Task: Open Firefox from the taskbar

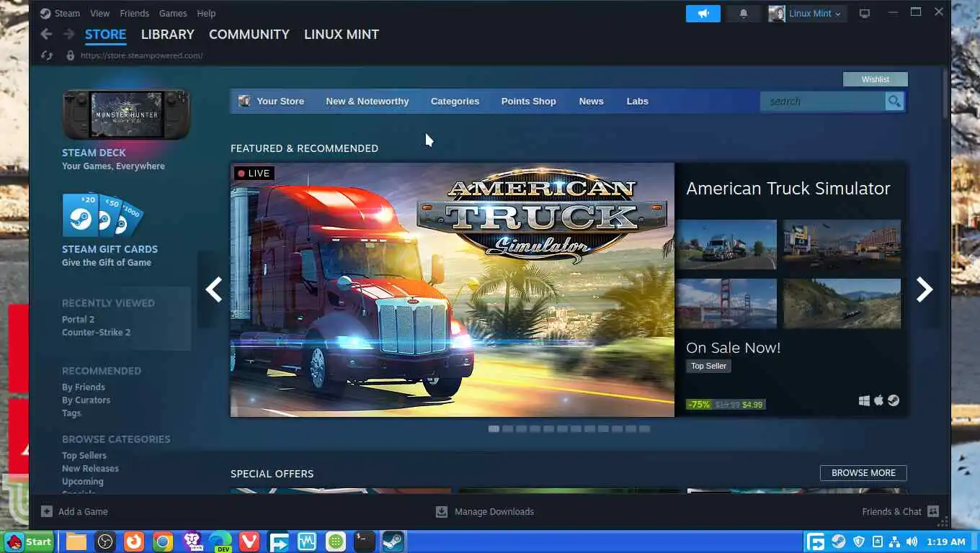Action: (133, 541)
